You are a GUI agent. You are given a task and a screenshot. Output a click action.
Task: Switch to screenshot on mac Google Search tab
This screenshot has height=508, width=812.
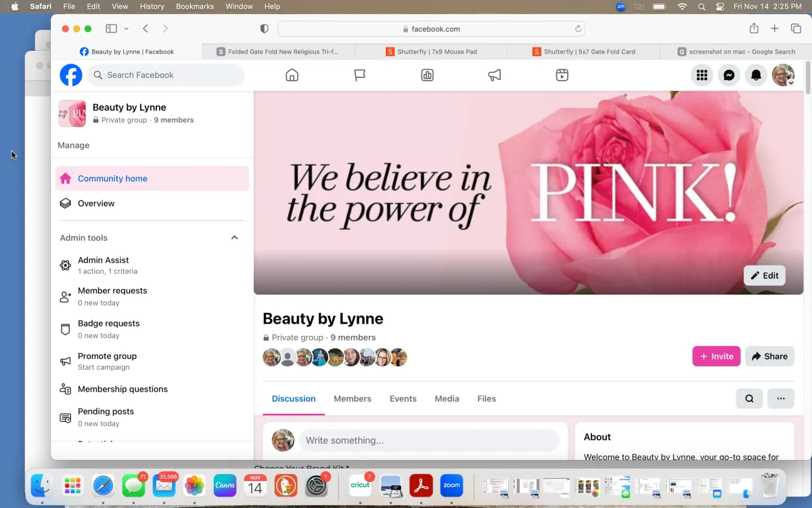[736, 51]
